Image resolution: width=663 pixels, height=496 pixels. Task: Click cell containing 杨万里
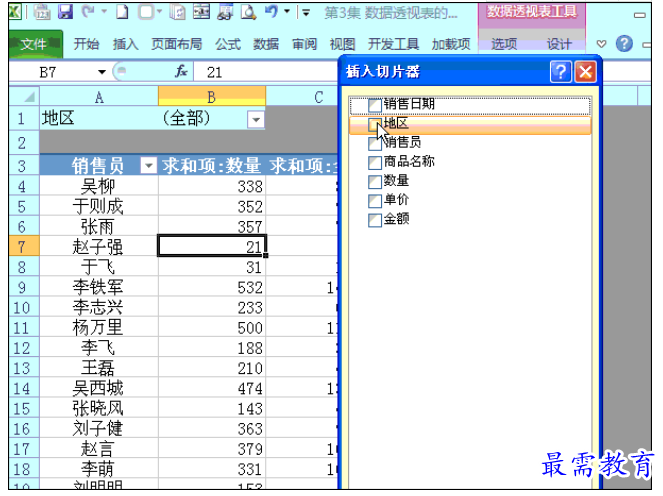99,327
